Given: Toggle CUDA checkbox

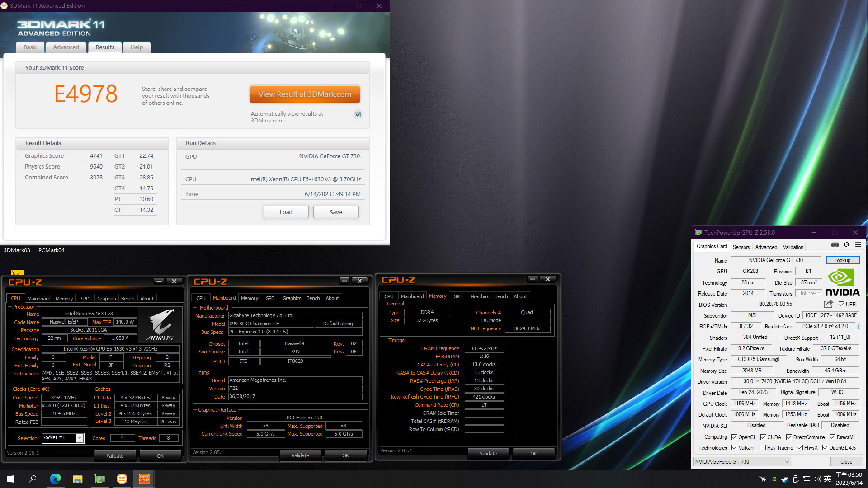Looking at the screenshot, I should tap(763, 437).
